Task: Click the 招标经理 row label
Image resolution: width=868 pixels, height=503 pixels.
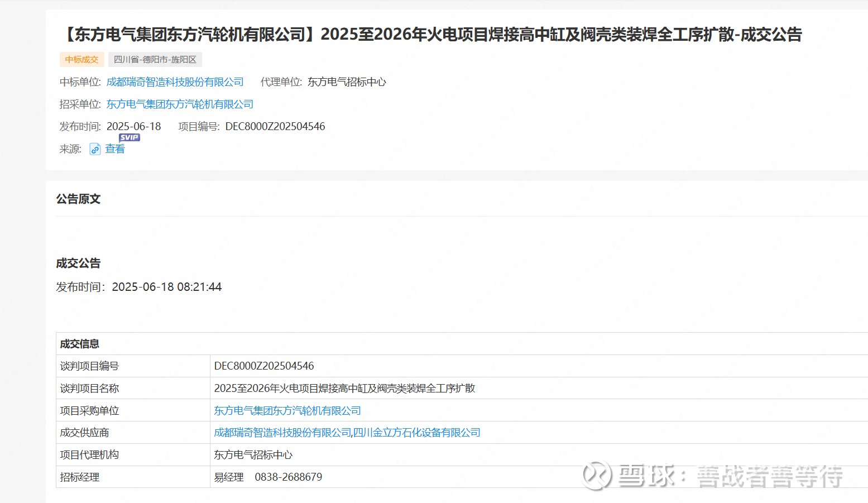Action: click(80, 477)
